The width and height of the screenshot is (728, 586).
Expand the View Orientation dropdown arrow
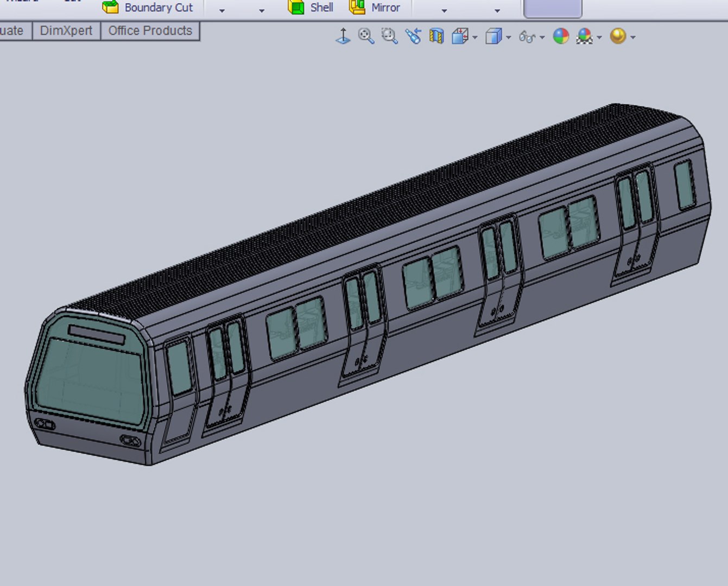[x=475, y=37]
